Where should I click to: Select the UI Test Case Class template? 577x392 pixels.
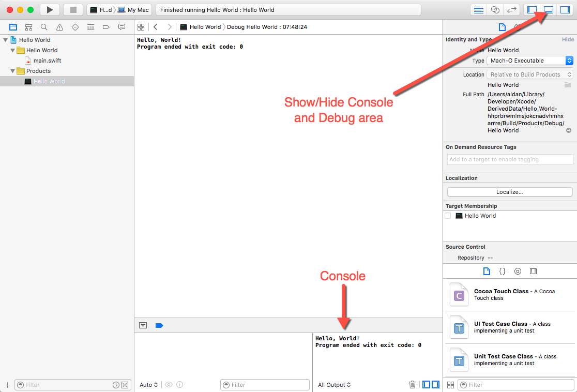coord(510,327)
